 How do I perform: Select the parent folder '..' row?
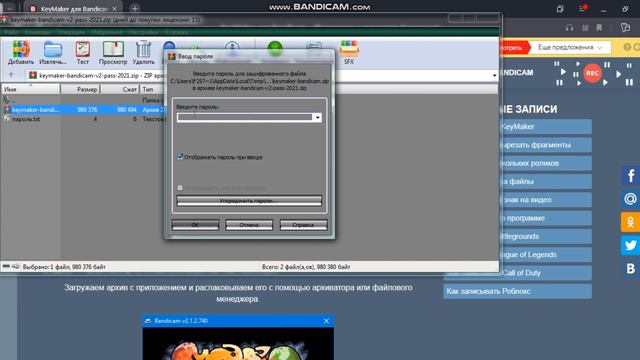pos(84,100)
